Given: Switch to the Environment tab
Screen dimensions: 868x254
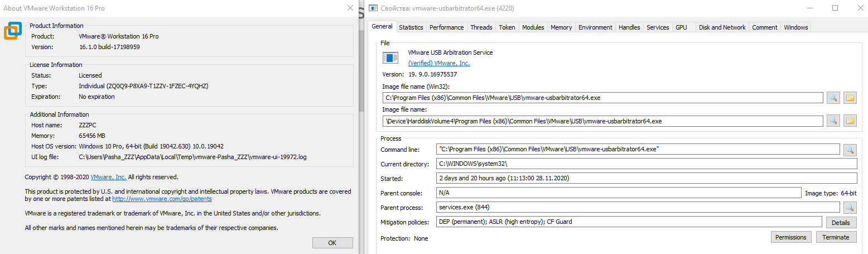Looking at the screenshot, I should tap(595, 27).
